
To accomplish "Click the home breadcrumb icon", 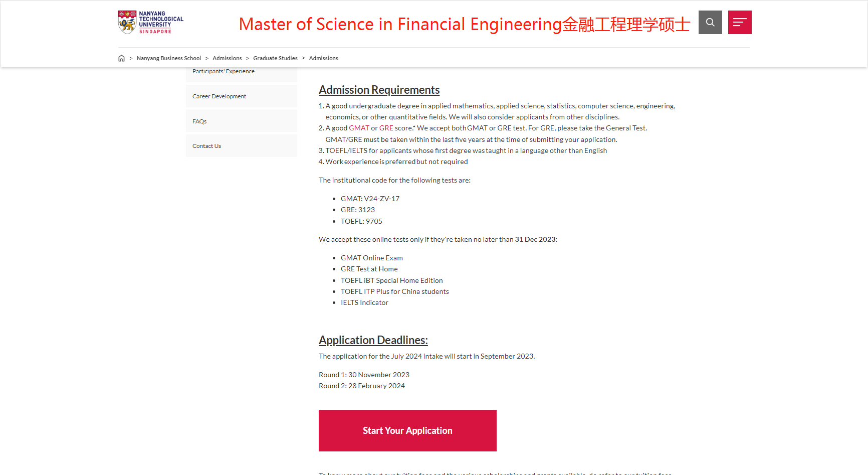I will pos(121,58).
